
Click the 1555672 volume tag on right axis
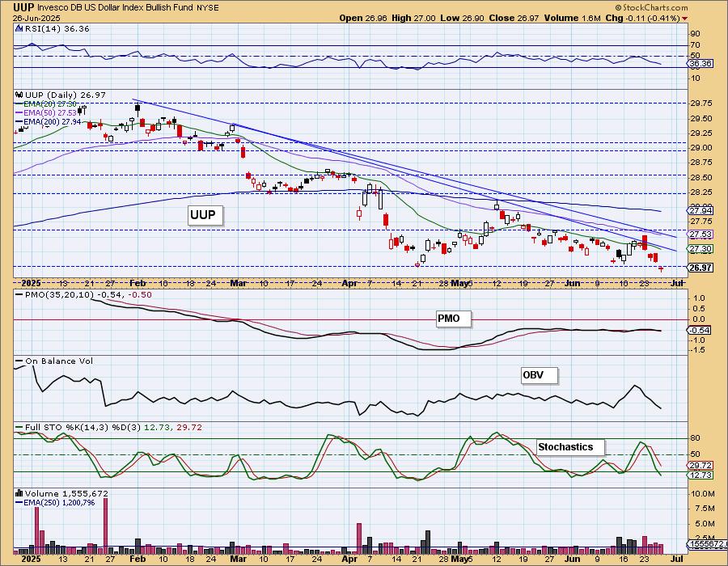click(x=707, y=543)
